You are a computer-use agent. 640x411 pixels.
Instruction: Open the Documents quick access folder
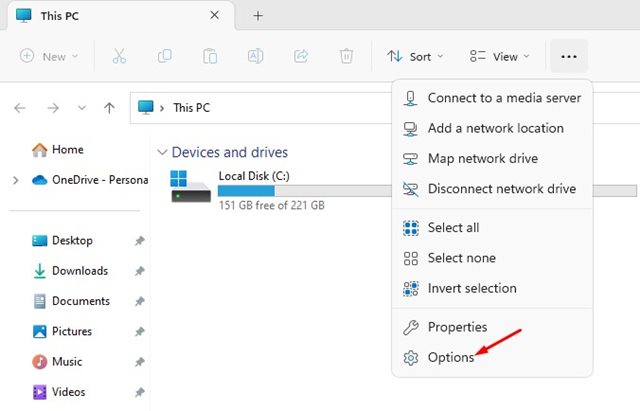[71, 301]
